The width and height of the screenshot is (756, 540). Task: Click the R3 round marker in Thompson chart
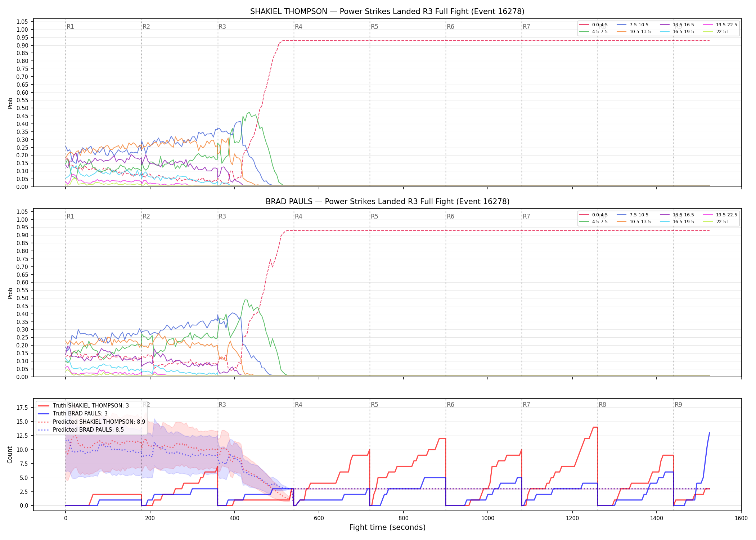tap(222, 27)
